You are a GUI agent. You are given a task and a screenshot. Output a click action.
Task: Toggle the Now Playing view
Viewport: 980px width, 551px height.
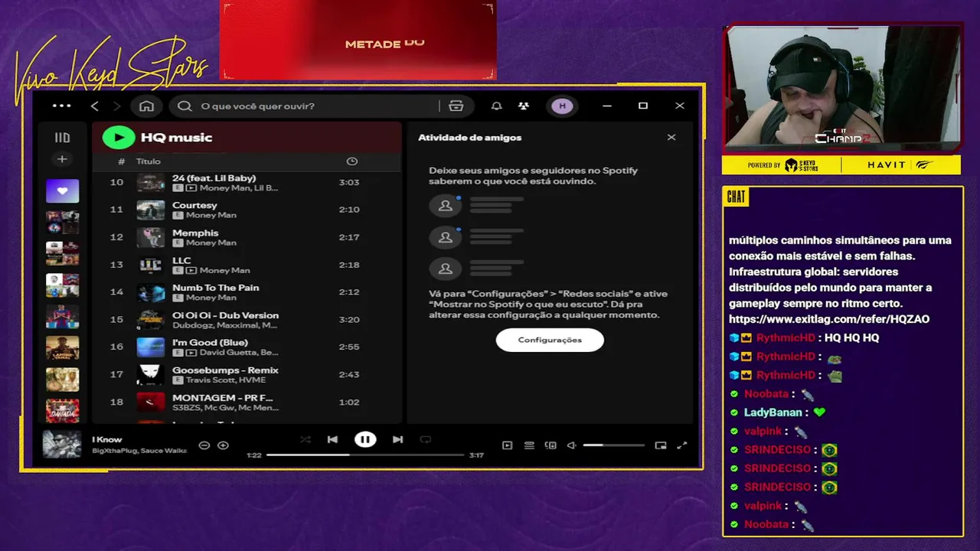pos(507,445)
